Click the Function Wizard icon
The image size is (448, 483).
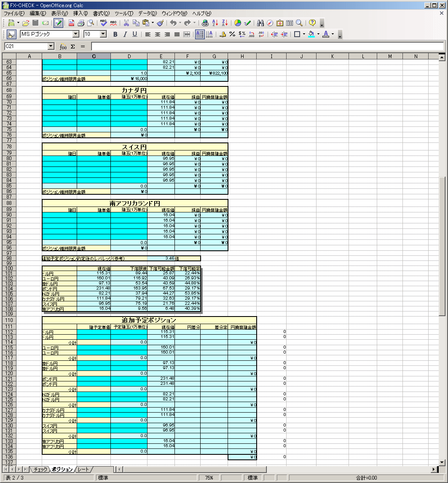[x=63, y=46]
